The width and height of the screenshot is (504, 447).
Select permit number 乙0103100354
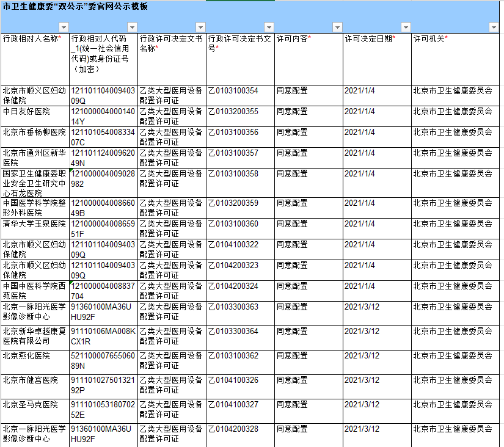click(241, 95)
